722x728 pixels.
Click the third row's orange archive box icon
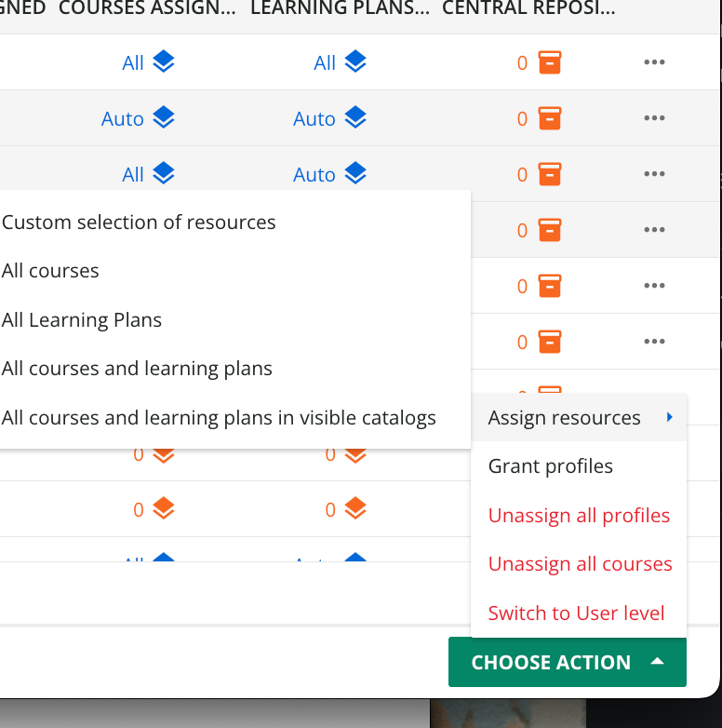[x=550, y=174]
